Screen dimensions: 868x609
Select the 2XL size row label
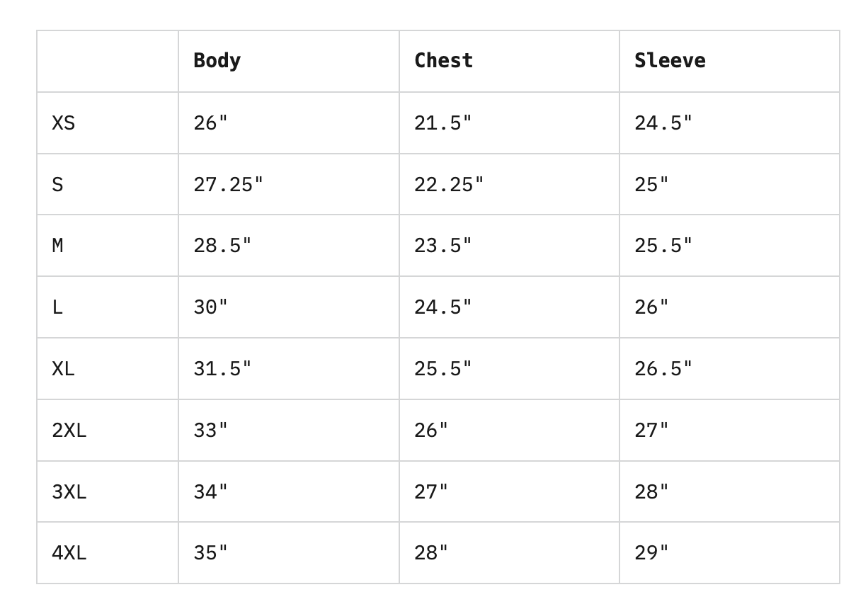tap(69, 431)
